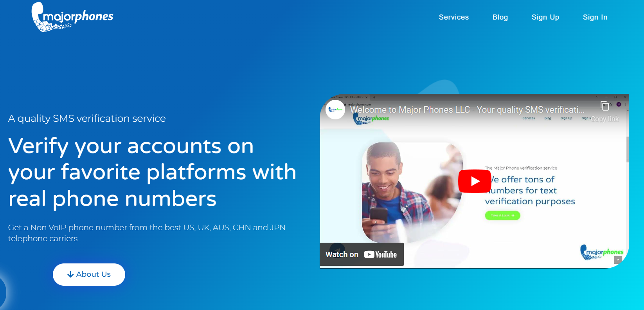644x310 pixels.
Task: Click the green Take A Look button
Action: [502, 216]
